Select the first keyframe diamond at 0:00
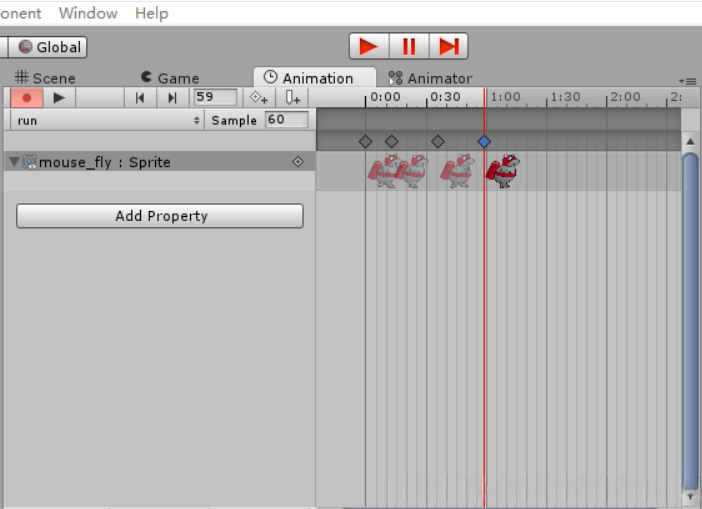Image resolution: width=702 pixels, height=509 pixels. tap(365, 141)
